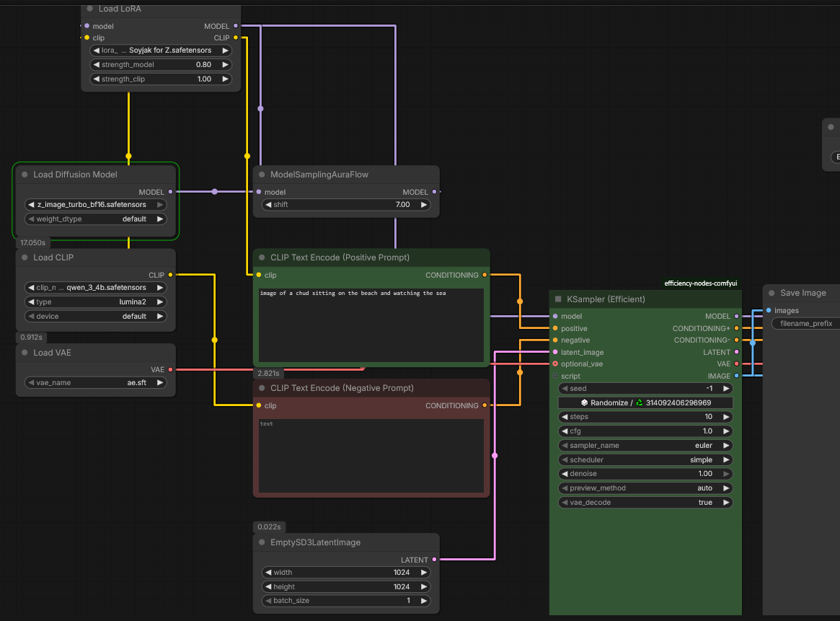This screenshot has height=621, width=840.
Task: Open the sampler_name euler dropdown
Action: 645,446
